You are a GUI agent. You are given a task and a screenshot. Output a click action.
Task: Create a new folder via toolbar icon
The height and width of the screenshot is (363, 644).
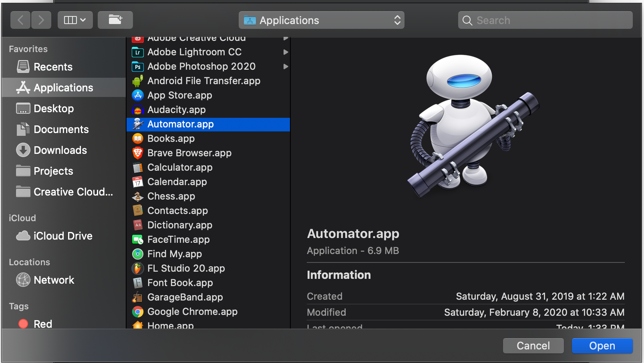[115, 20]
